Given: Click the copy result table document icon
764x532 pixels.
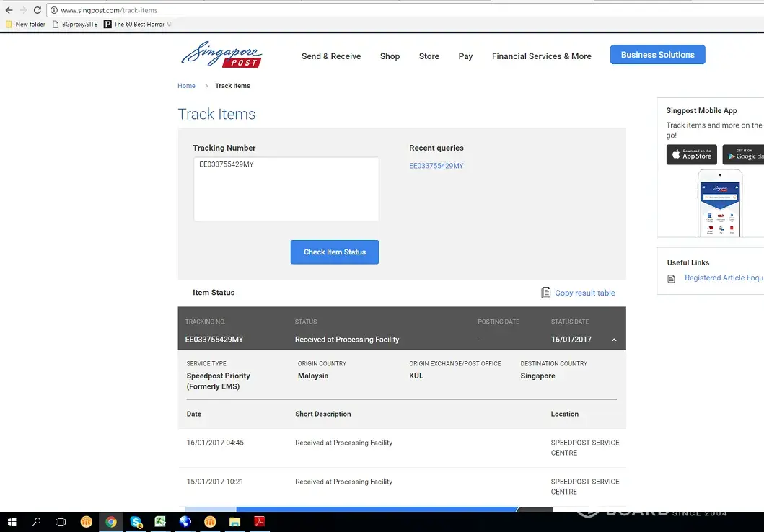Looking at the screenshot, I should pos(546,293).
